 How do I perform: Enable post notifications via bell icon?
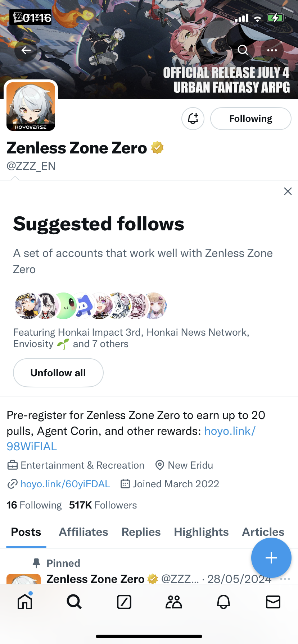[x=193, y=118]
